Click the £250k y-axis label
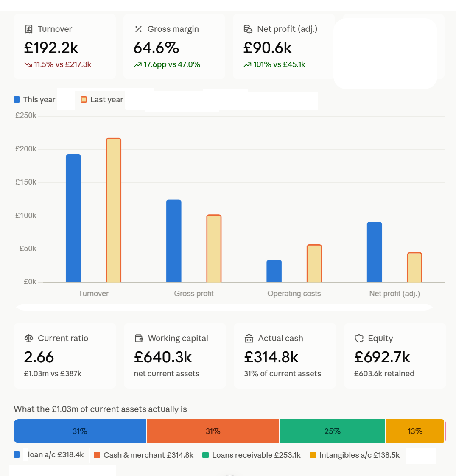 [26, 115]
